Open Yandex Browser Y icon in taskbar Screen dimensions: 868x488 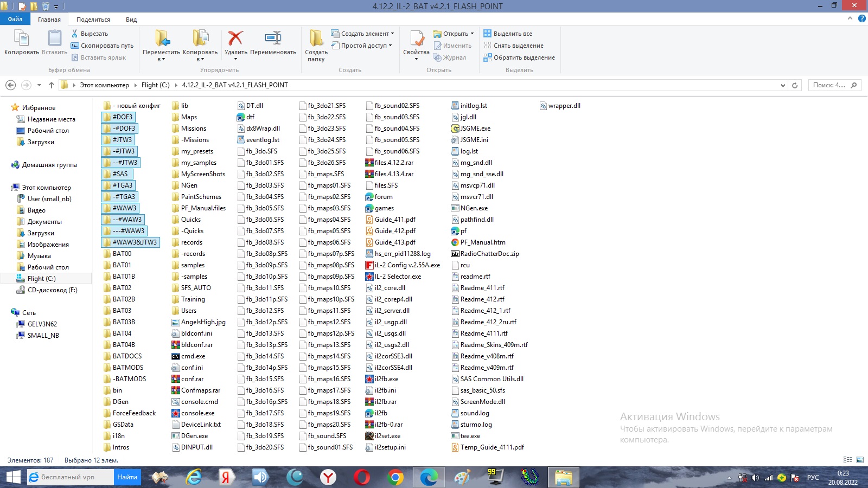point(328,477)
